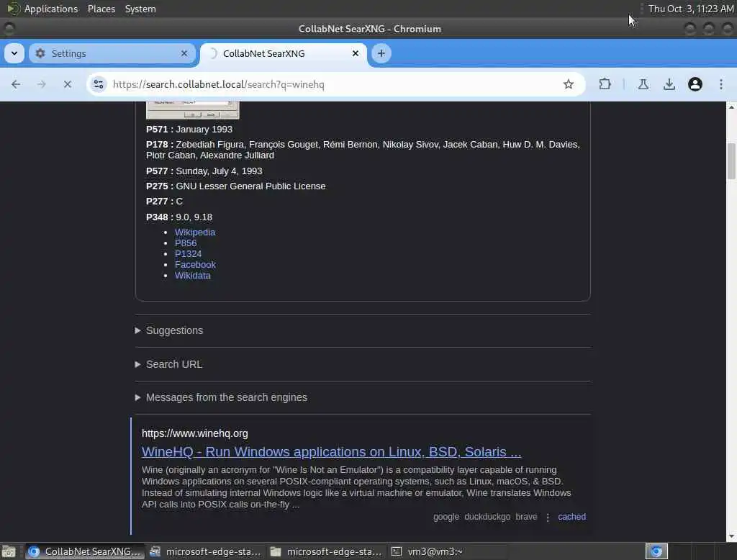Click the duckduckgo engine label
Image resolution: width=737 pixels, height=560 pixels.
[487, 516]
